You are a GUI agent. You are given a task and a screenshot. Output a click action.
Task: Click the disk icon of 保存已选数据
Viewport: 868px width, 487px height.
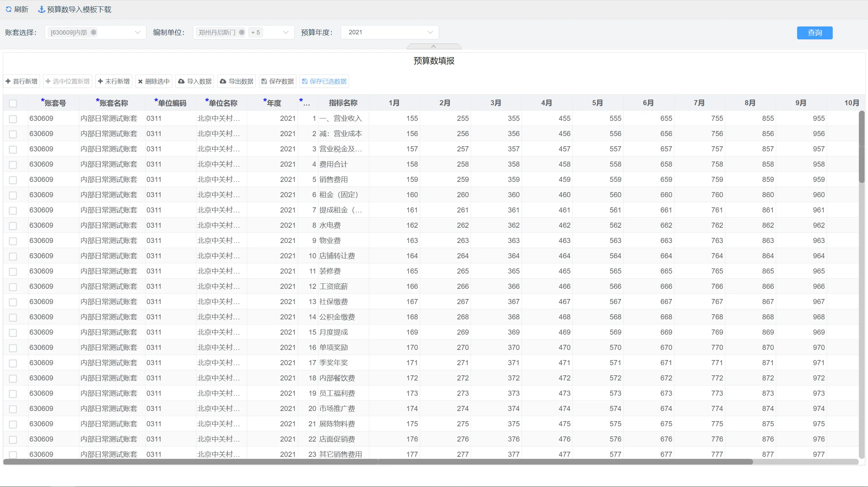coord(304,81)
